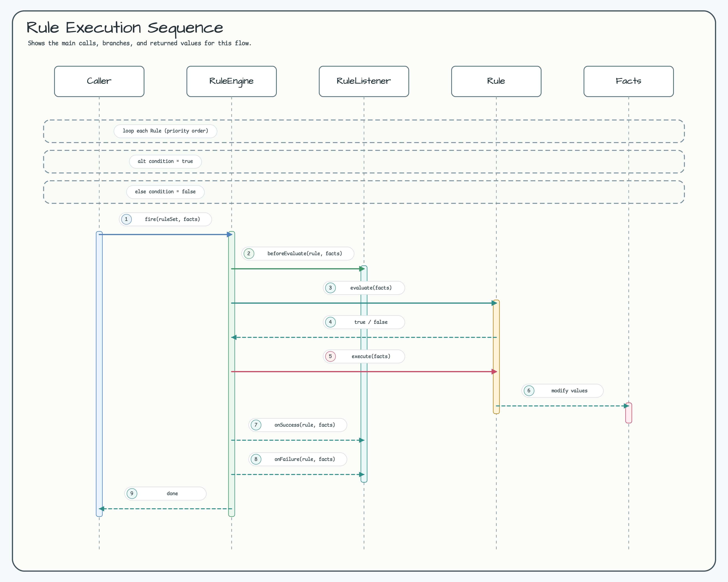Click the 'alt condition = true' label

(165, 161)
